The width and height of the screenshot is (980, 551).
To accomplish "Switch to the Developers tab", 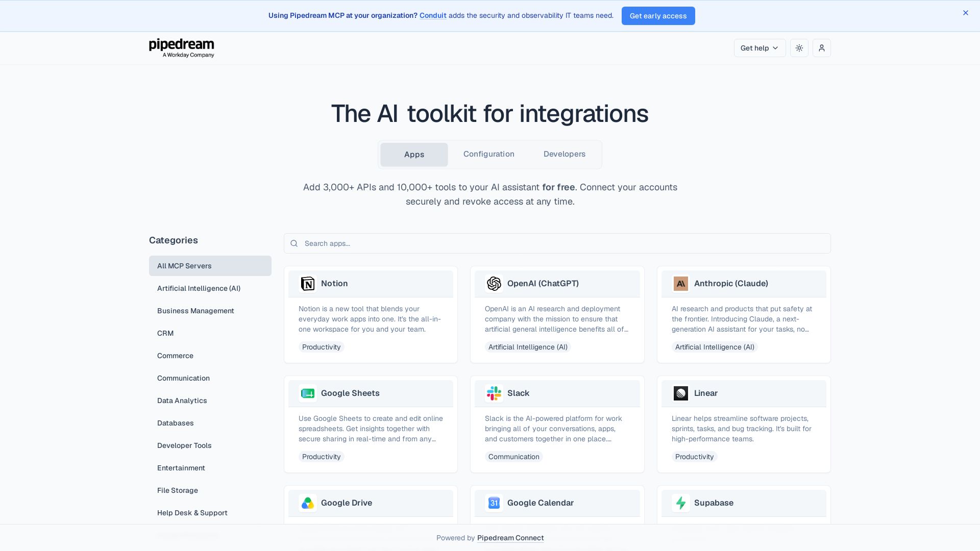I will tap(565, 154).
